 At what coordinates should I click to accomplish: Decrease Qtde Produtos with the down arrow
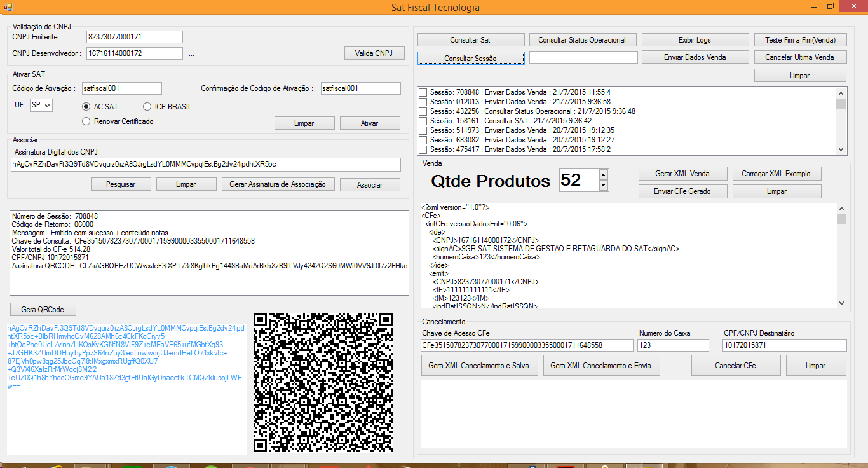click(x=604, y=186)
